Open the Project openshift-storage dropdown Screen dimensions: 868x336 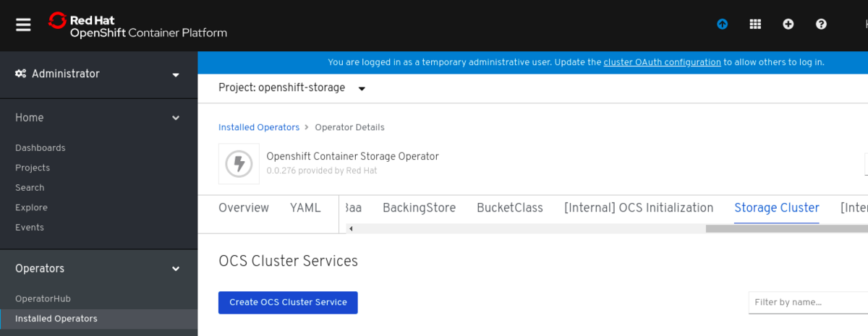pos(292,88)
